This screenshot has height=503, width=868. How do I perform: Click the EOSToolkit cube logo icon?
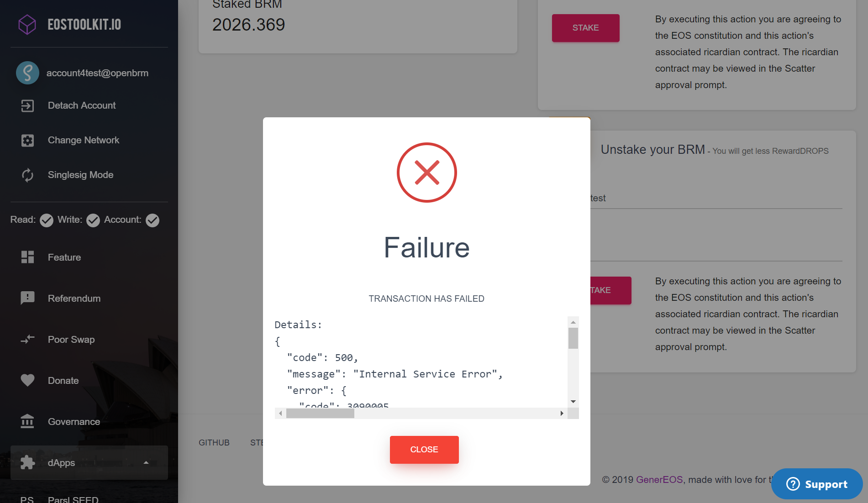coord(27,24)
